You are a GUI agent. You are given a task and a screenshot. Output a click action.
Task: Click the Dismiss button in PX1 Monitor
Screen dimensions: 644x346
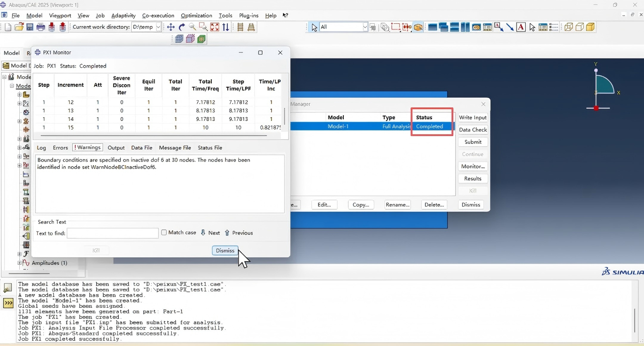pos(225,251)
